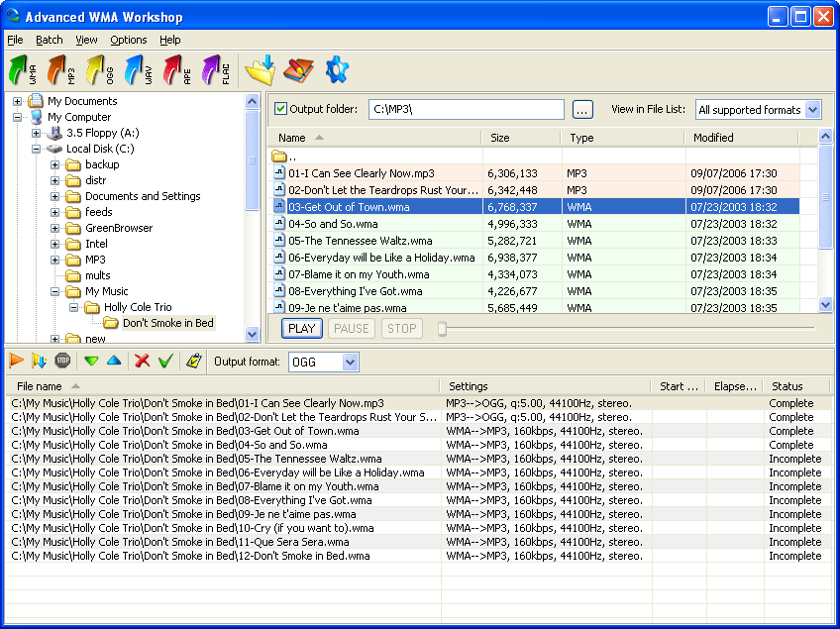Click the books icon in the toolbar
840x629 pixels.
click(298, 70)
